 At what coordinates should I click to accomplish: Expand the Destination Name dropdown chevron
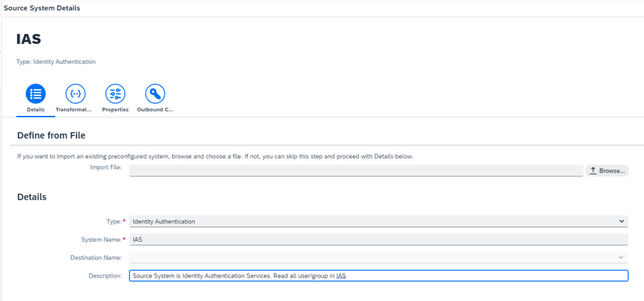[x=621, y=258]
